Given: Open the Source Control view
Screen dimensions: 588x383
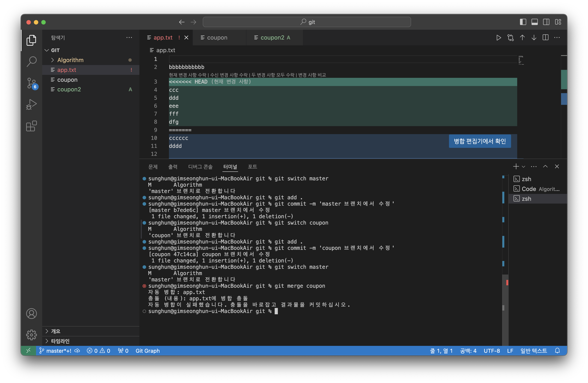Looking at the screenshot, I should (31, 83).
